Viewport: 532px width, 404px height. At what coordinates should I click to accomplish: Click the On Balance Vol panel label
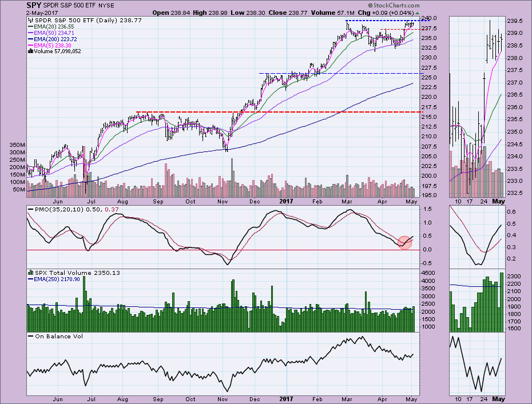pyautogui.click(x=55, y=336)
